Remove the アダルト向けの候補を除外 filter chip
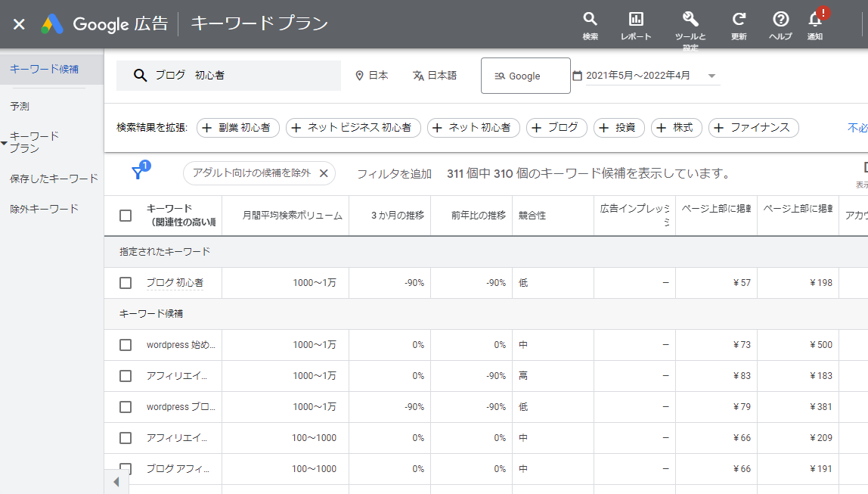868x494 pixels. point(324,173)
